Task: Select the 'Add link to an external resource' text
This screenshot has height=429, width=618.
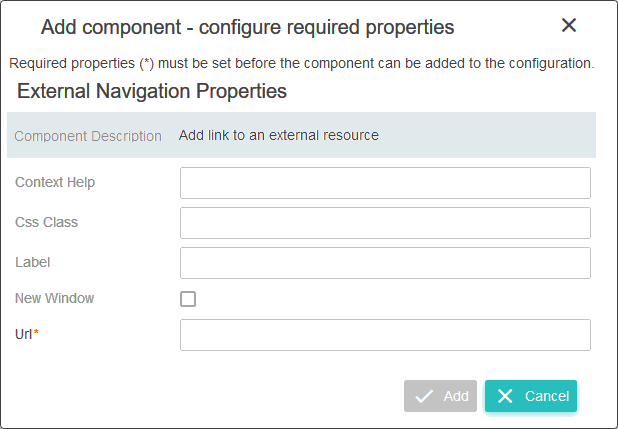Action: (278, 135)
